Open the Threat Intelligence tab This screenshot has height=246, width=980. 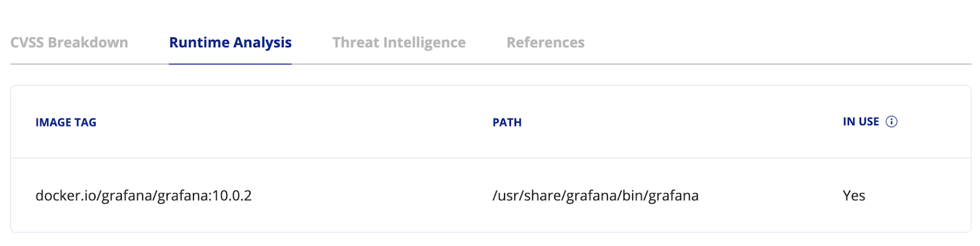coord(399,42)
